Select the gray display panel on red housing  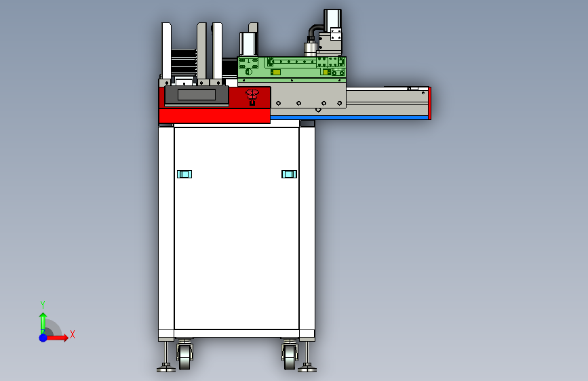pyautogui.click(x=197, y=95)
